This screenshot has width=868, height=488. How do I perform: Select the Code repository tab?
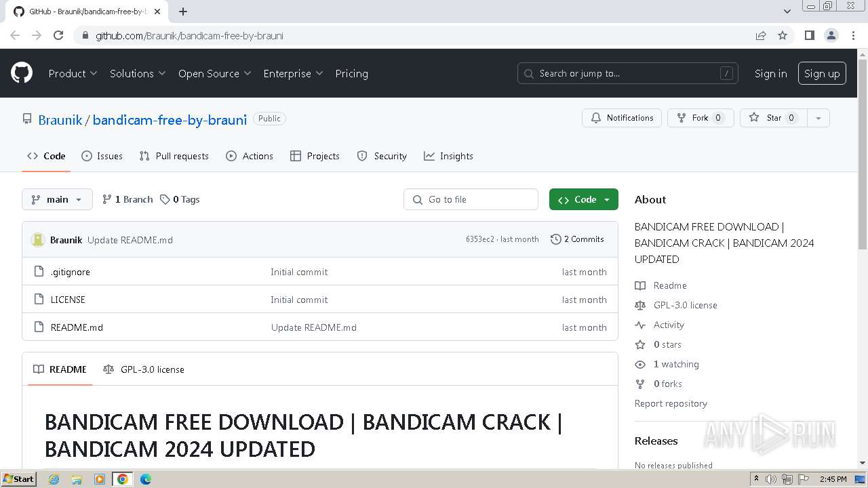point(46,156)
